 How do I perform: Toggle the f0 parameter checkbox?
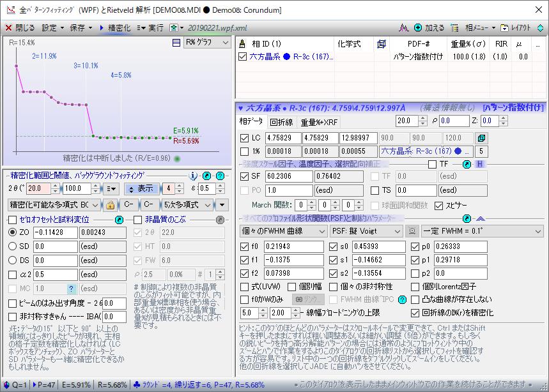click(x=244, y=246)
